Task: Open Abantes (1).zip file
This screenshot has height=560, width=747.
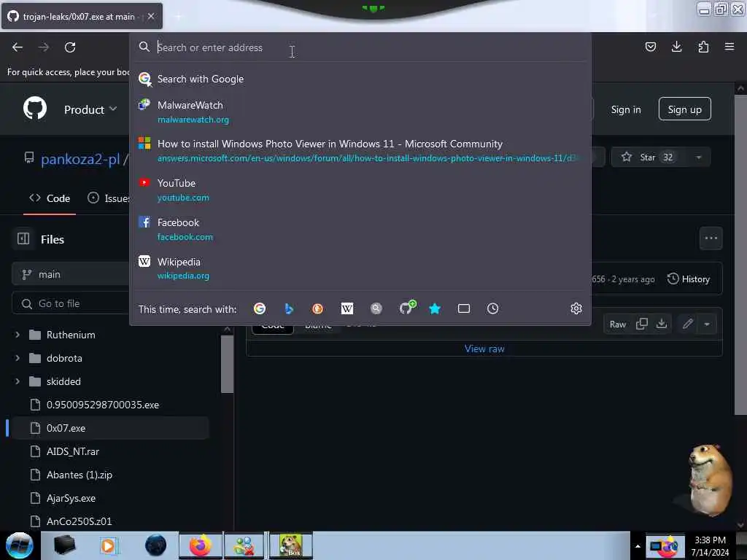Action: 80,475
